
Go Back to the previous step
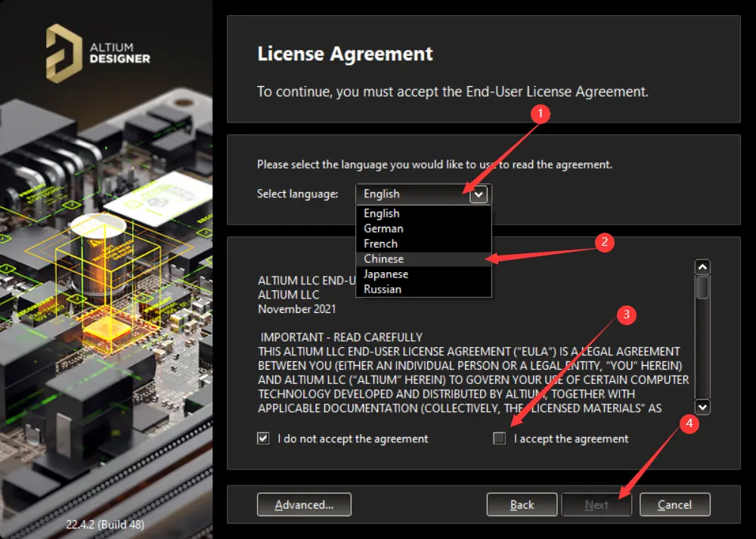click(522, 505)
